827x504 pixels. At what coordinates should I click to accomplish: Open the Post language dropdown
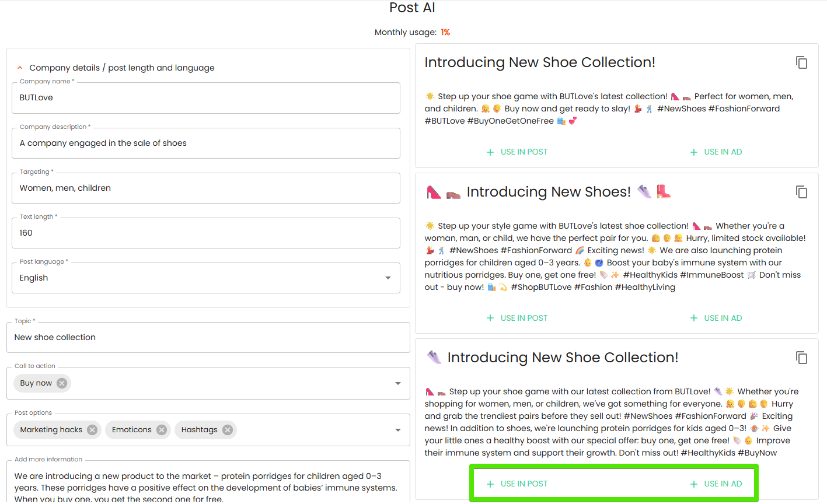click(388, 278)
